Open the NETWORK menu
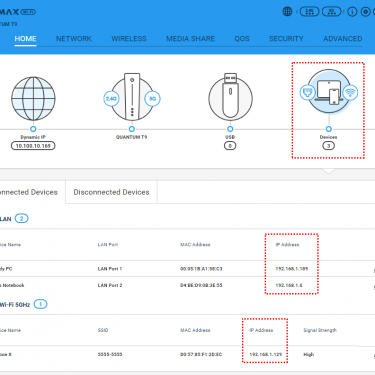The height and width of the screenshot is (375, 375). pos(74,39)
